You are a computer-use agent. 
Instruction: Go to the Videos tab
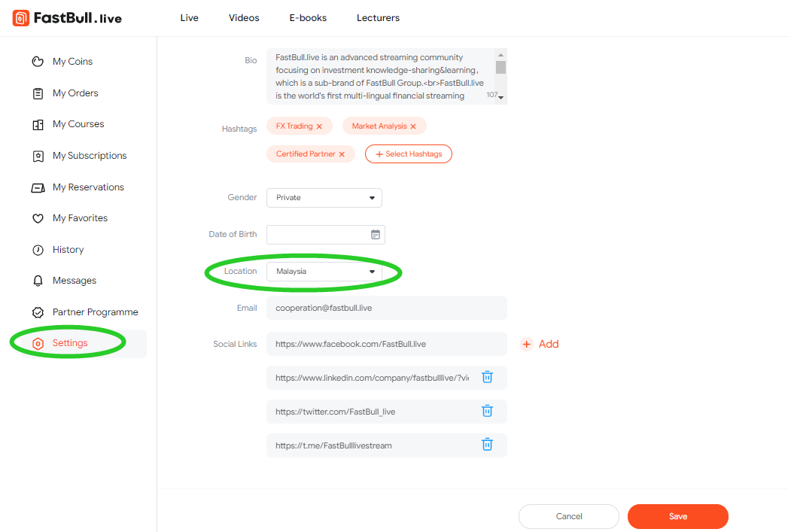pos(245,18)
